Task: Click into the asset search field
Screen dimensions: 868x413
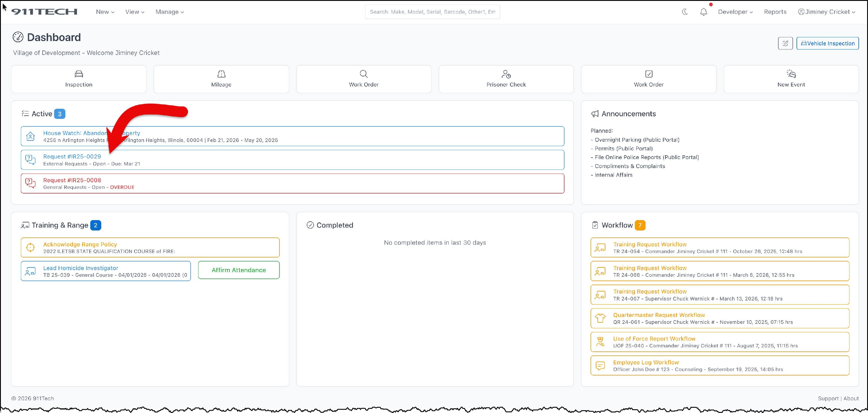Action: tap(432, 12)
